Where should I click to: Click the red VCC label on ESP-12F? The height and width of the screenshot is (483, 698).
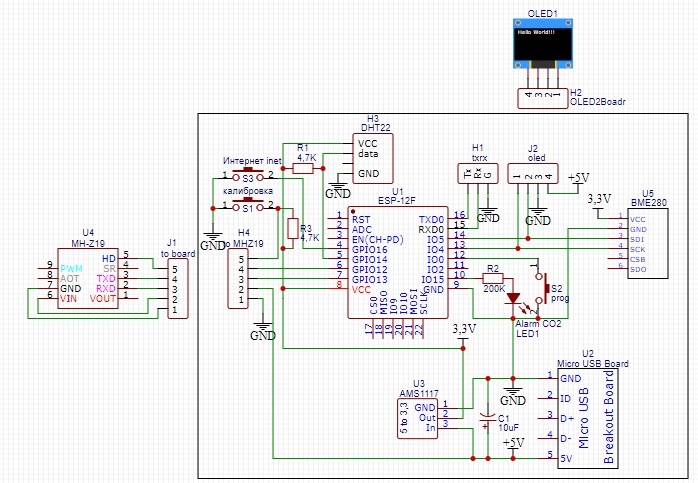361,289
